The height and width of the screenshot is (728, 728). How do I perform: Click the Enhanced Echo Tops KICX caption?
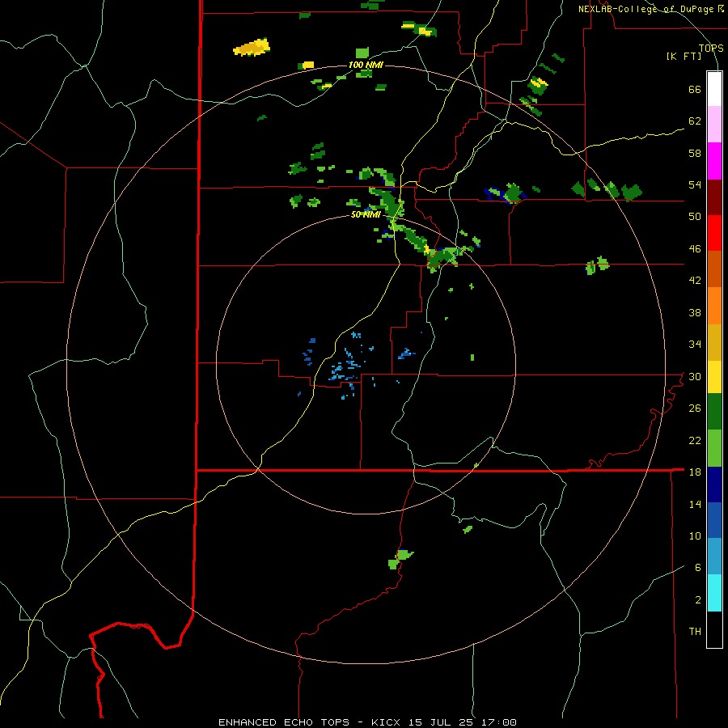[x=367, y=722]
